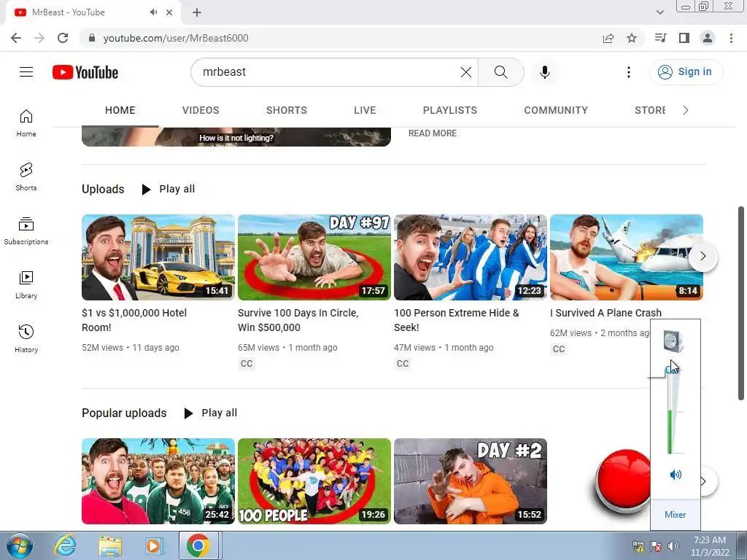
Task: Open $1 vs $1,000,000 Hotel Room thumbnail
Action: pyautogui.click(x=158, y=257)
